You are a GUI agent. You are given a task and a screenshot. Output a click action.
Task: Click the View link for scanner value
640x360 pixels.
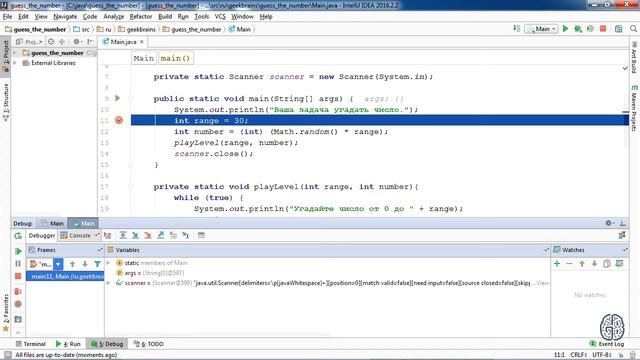[x=542, y=283]
